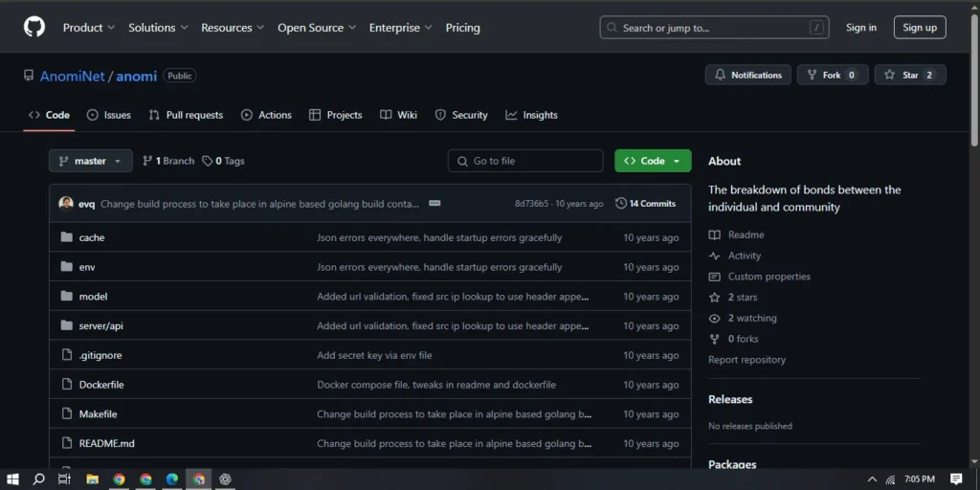Click the Go to file search field
The height and width of the screenshot is (490, 980).
(526, 161)
